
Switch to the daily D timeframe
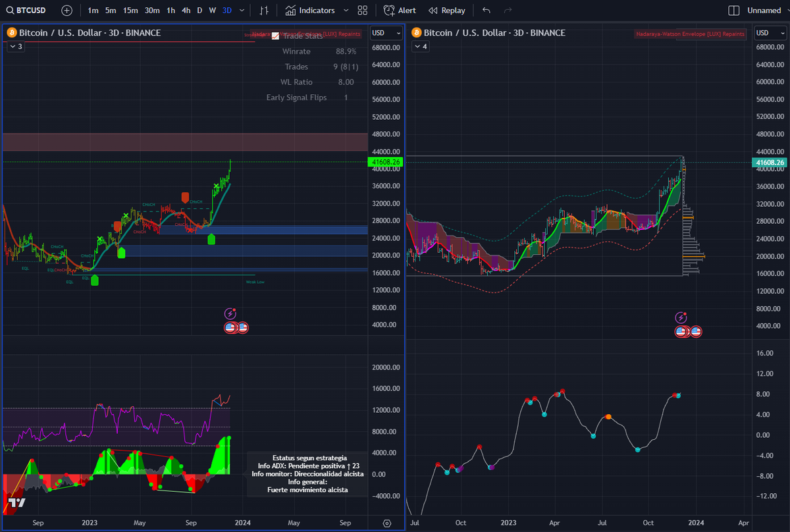point(199,11)
